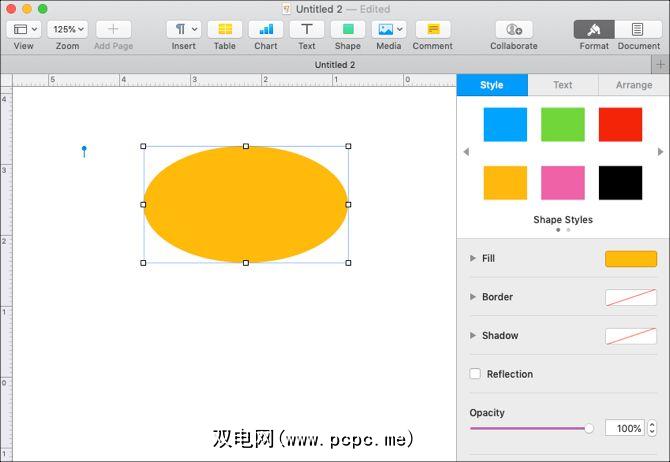
Task: Add a Comment
Action: click(432, 30)
